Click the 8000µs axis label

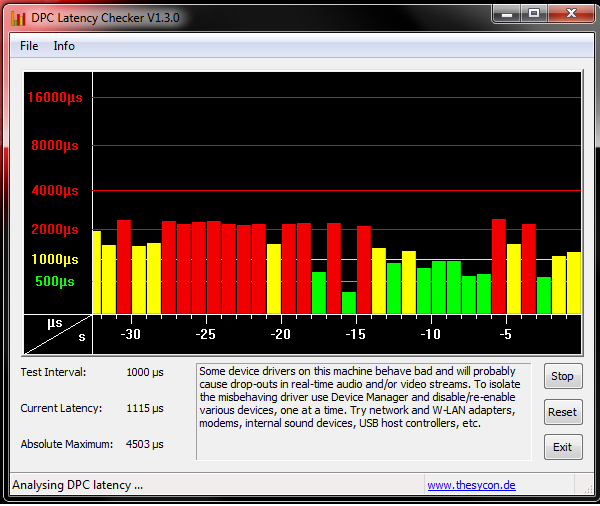click(55, 145)
